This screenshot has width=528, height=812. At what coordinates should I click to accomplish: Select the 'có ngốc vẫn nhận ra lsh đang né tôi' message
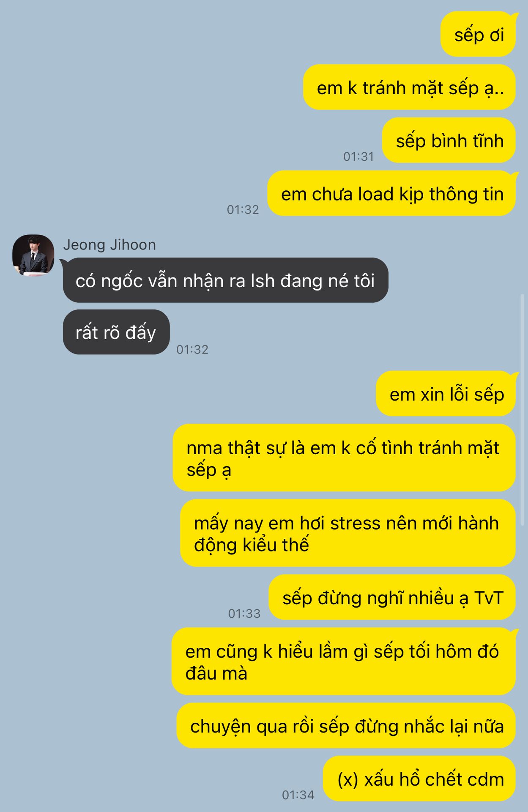pos(226,280)
